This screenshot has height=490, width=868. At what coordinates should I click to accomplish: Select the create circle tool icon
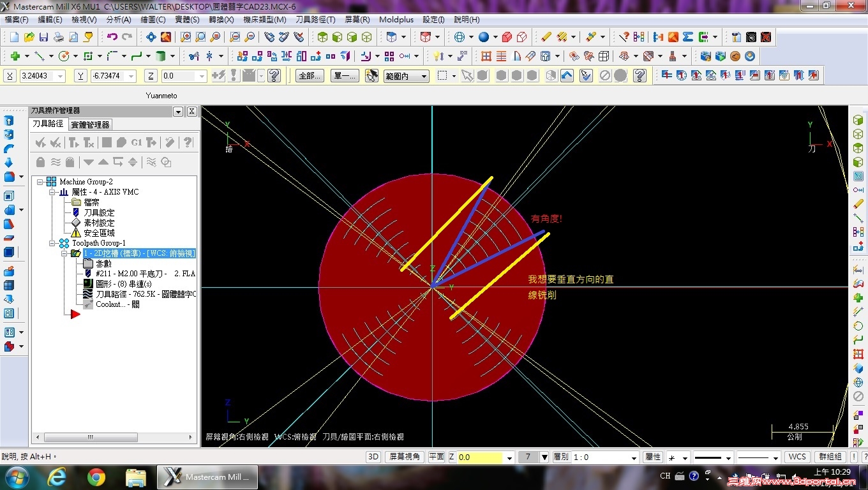pyautogui.click(x=63, y=56)
